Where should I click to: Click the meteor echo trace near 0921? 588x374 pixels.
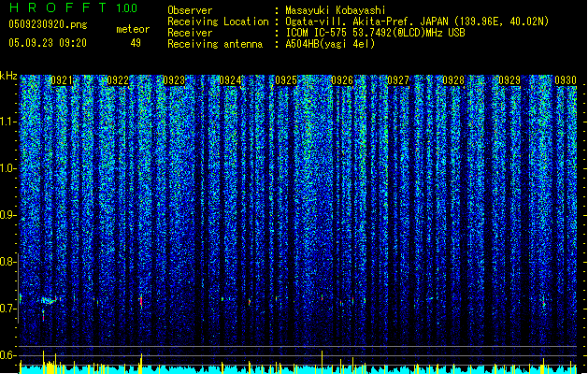pos(50,300)
